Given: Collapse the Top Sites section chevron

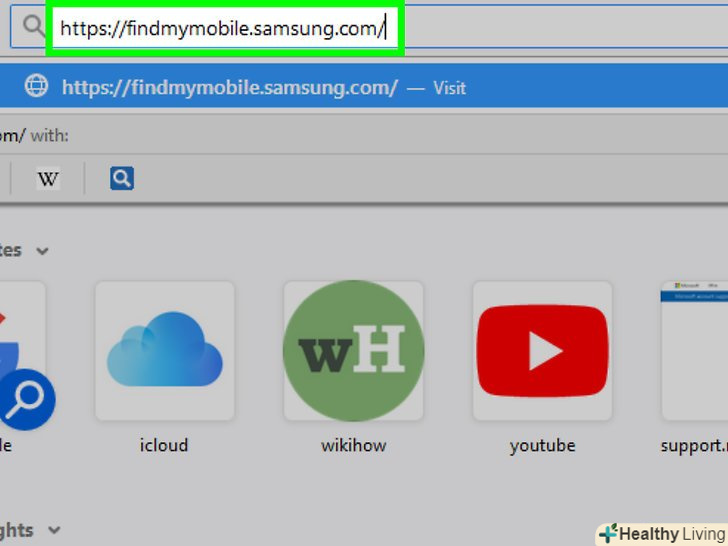Looking at the screenshot, I should click(42, 251).
